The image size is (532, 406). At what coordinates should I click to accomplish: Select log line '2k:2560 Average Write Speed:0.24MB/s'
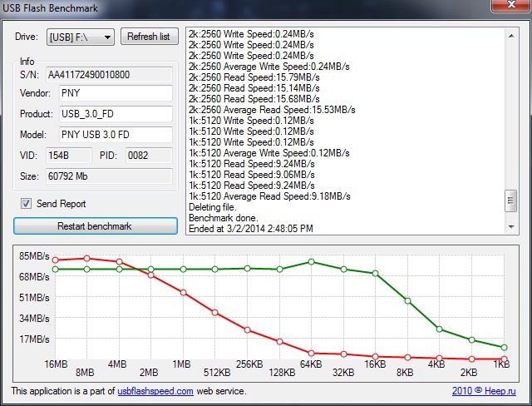(x=269, y=67)
